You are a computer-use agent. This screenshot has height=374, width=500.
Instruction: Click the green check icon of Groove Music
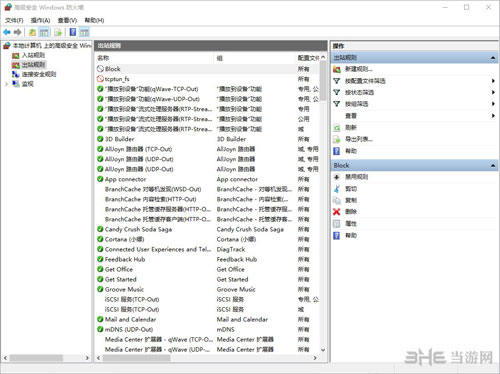pyautogui.click(x=100, y=289)
